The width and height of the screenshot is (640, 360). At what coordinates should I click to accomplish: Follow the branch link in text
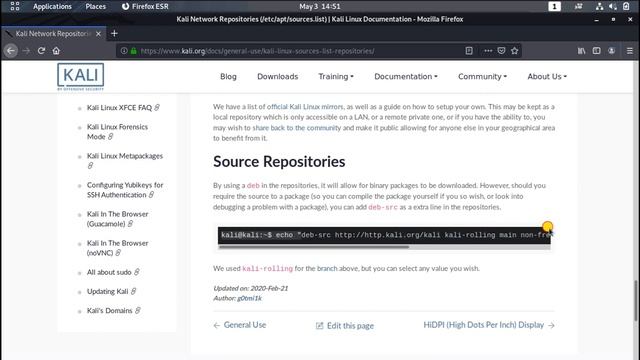pos(327,268)
